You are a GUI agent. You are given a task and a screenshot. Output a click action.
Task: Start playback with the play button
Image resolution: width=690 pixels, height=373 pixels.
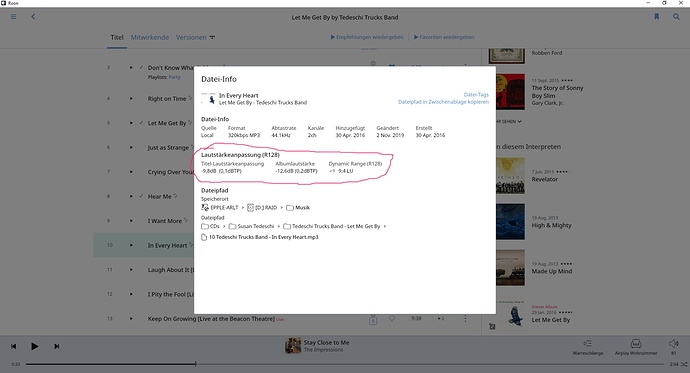34,347
